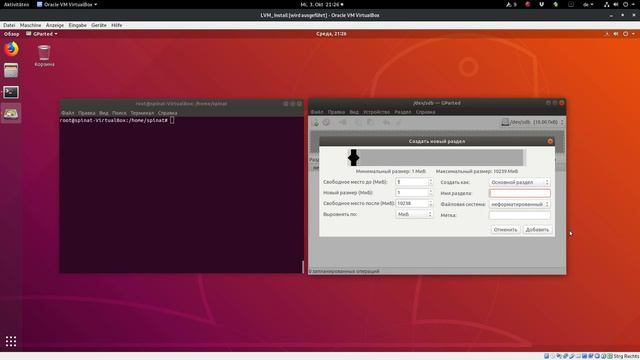Open the guest power menu icon

625,34
